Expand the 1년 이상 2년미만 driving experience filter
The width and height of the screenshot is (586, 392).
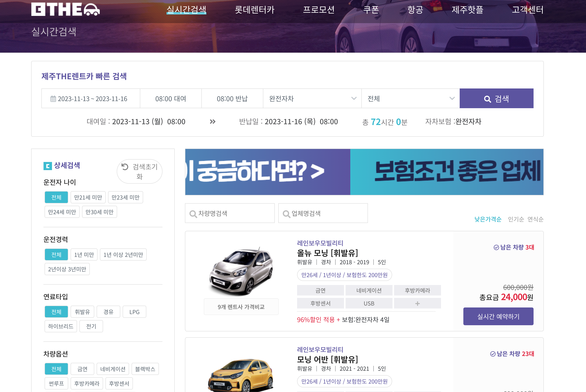(x=123, y=254)
